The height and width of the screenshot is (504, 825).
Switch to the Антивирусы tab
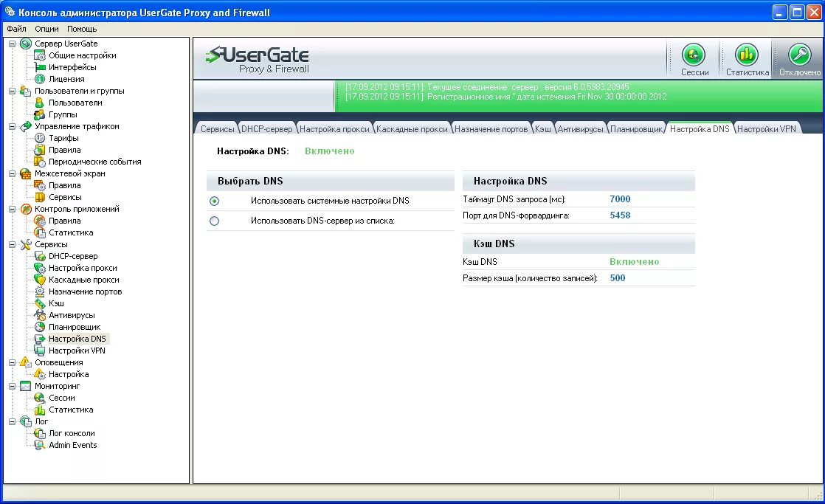coord(580,129)
